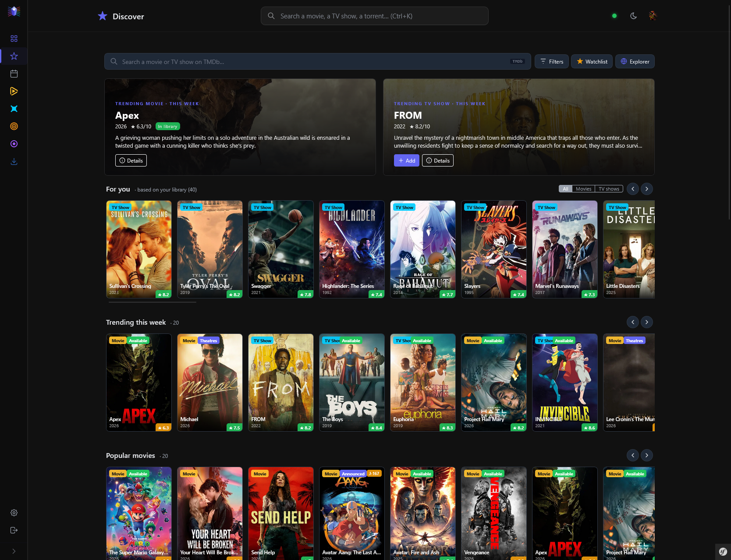This screenshot has width=731, height=560.
Task: Open the Send Help poster
Action: point(281,514)
